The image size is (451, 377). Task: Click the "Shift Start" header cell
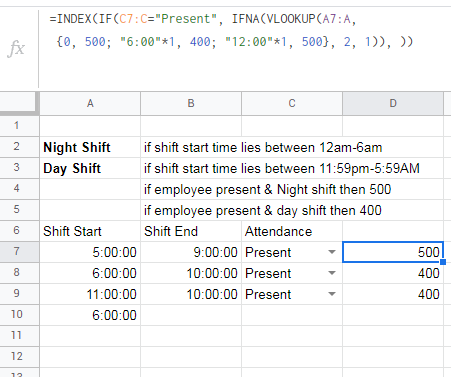coord(90,231)
